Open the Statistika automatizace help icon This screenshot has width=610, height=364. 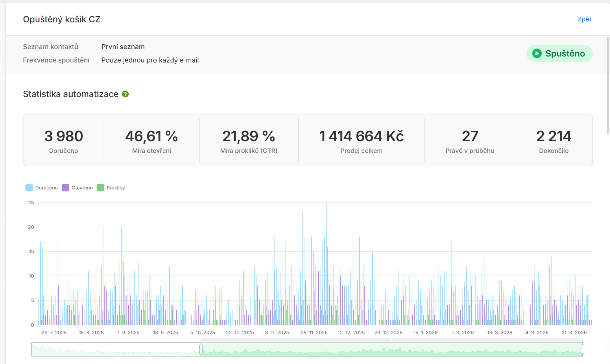point(125,94)
